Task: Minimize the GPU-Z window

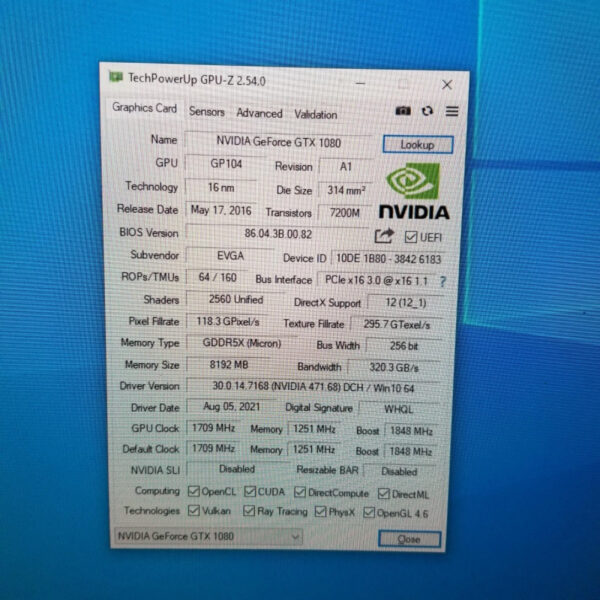Action: tap(360, 83)
